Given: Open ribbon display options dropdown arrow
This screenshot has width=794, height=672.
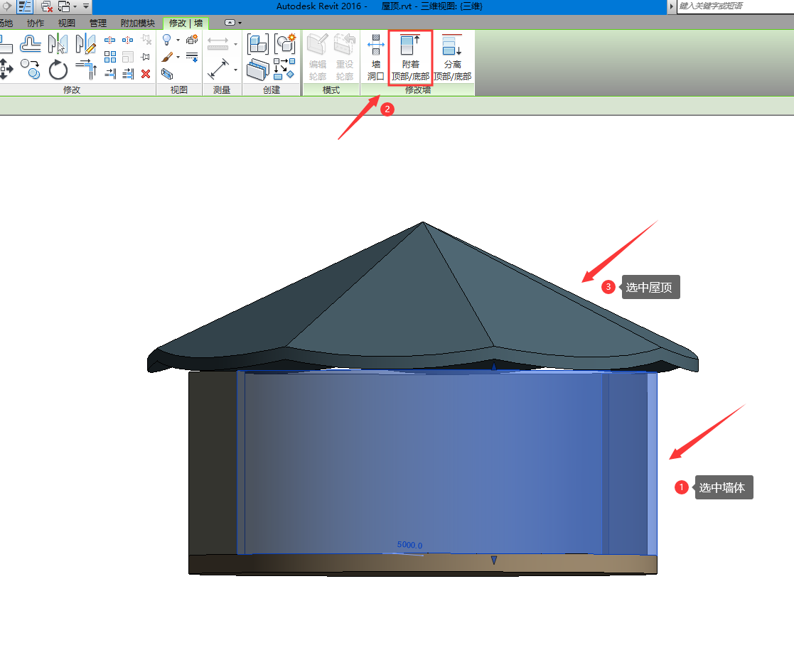Looking at the screenshot, I should [x=240, y=23].
